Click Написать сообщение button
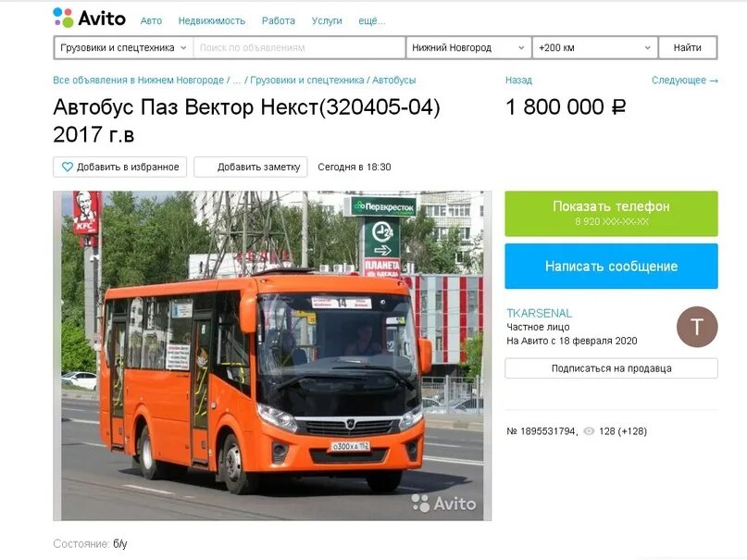This screenshot has width=747, height=560. (x=611, y=266)
